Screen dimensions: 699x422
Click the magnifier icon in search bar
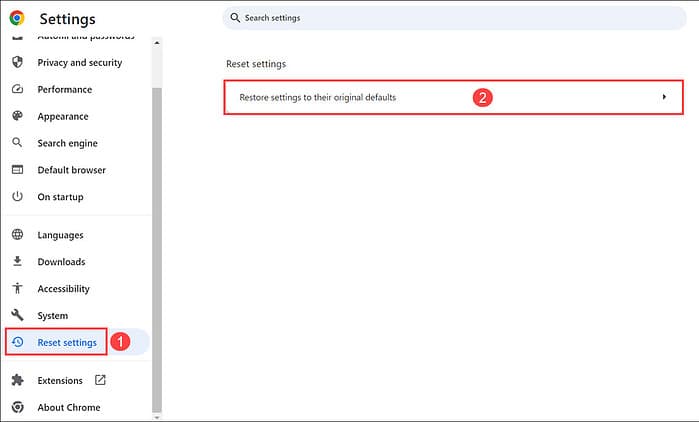(x=235, y=17)
